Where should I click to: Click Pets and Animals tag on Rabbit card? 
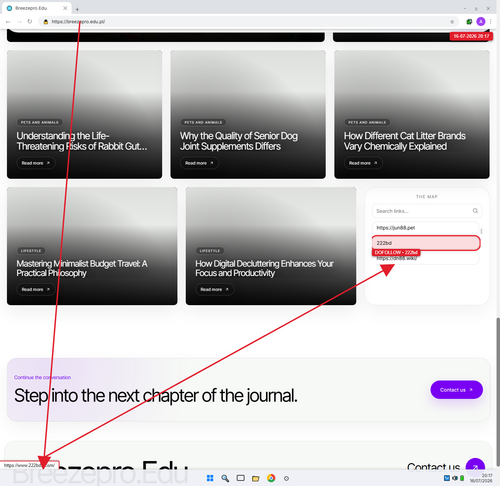(40, 122)
